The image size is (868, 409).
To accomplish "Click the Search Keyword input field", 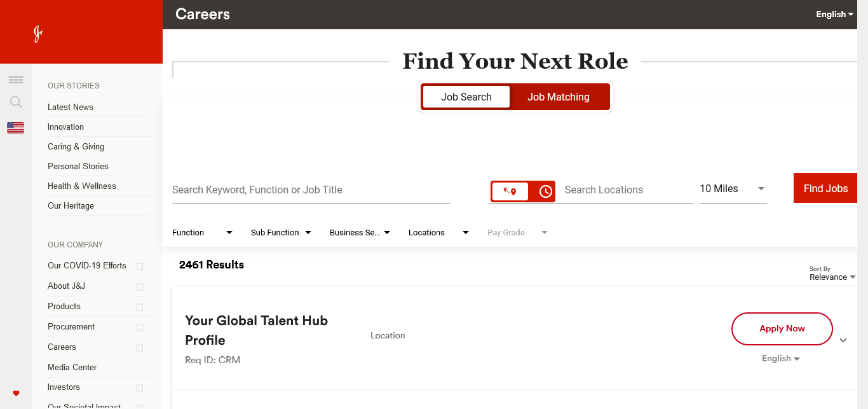I will click(x=311, y=190).
